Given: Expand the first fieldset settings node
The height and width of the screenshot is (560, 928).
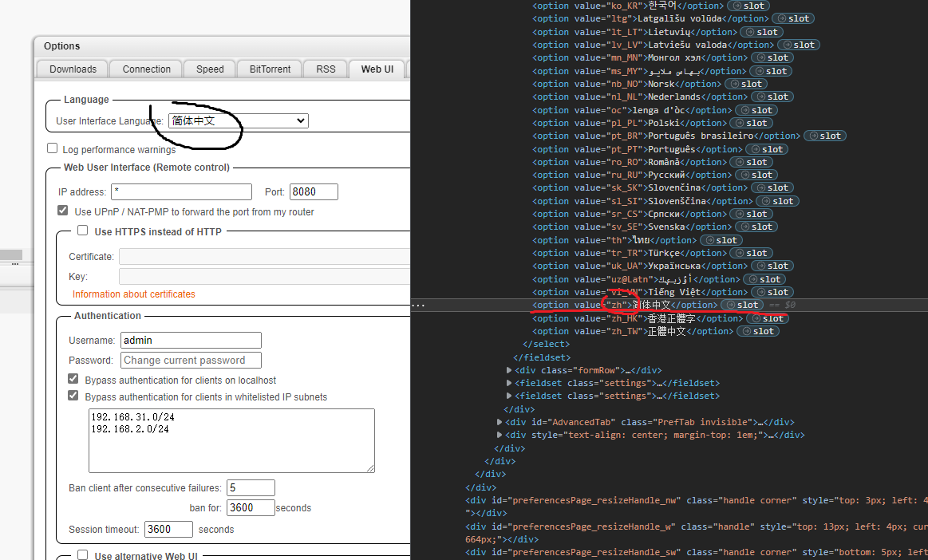Looking at the screenshot, I should tap(509, 382).
